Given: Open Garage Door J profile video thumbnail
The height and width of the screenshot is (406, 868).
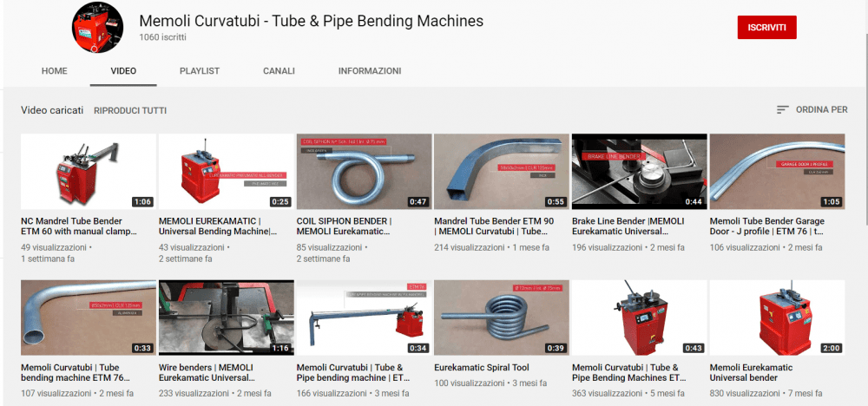Looking at the screenshot, I should coord(777,172).
